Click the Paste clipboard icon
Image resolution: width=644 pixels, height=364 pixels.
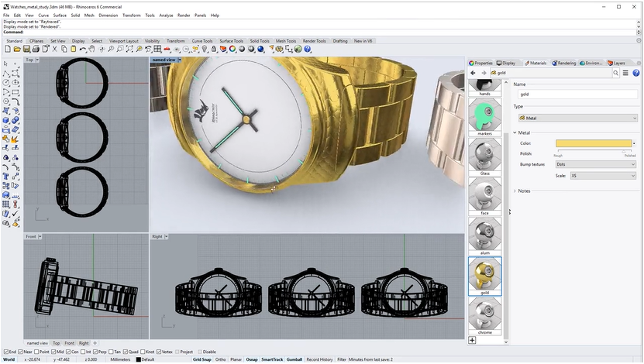pos(74,50)
